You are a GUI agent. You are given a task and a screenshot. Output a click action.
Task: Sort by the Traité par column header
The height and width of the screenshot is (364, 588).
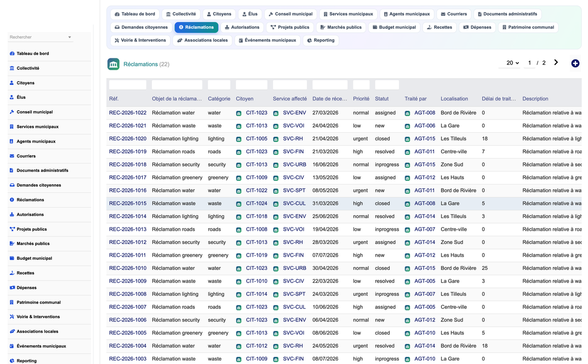pyautogui.click(x=416, y=98)
